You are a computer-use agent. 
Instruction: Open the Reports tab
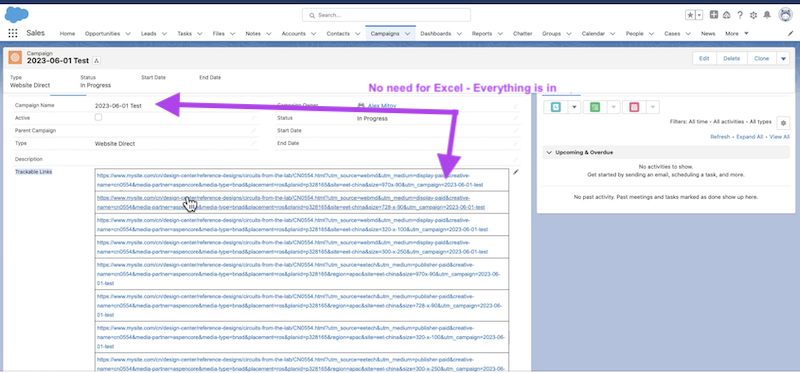[x=482, y=34]
